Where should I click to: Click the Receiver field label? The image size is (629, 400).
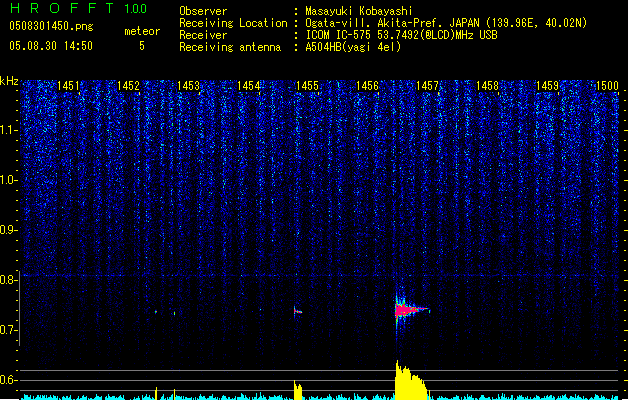click(x=203, y=35)
